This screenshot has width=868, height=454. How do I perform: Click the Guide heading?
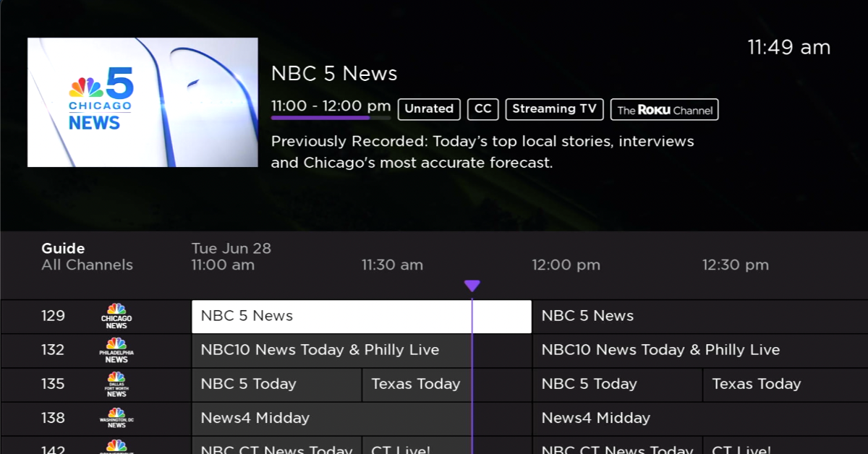click(63, 249)
